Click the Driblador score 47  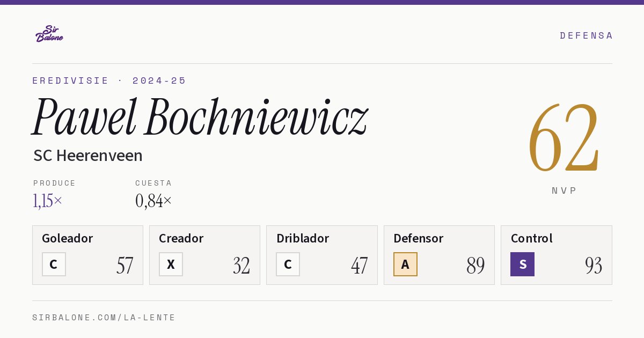(x=359, y=265)
